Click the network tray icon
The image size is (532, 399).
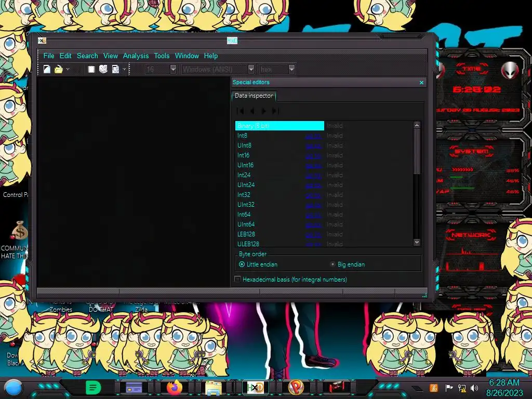tap(462, 388)
